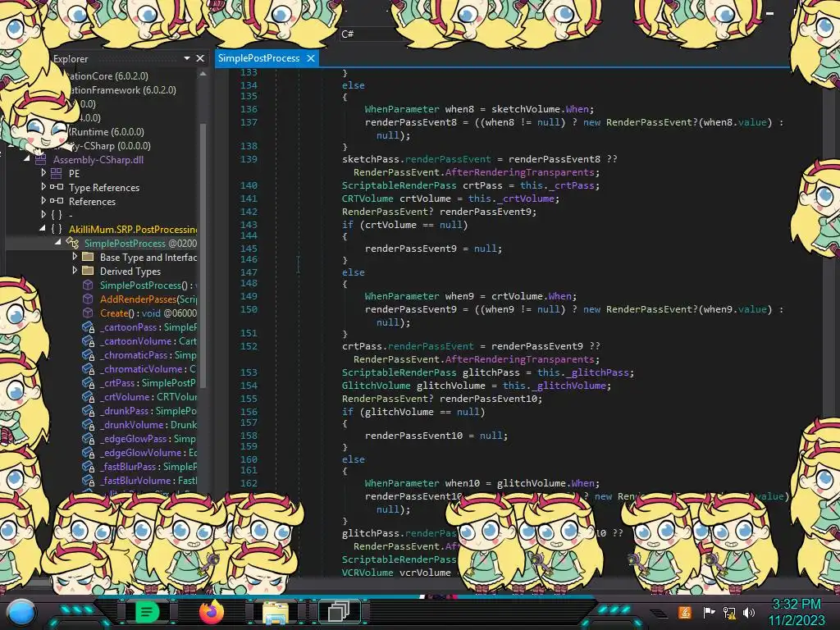This screenshot has height=630, width=840.
Task: Open the Explorer panel options dropdown arrow
Action: [x=187, y=58]
